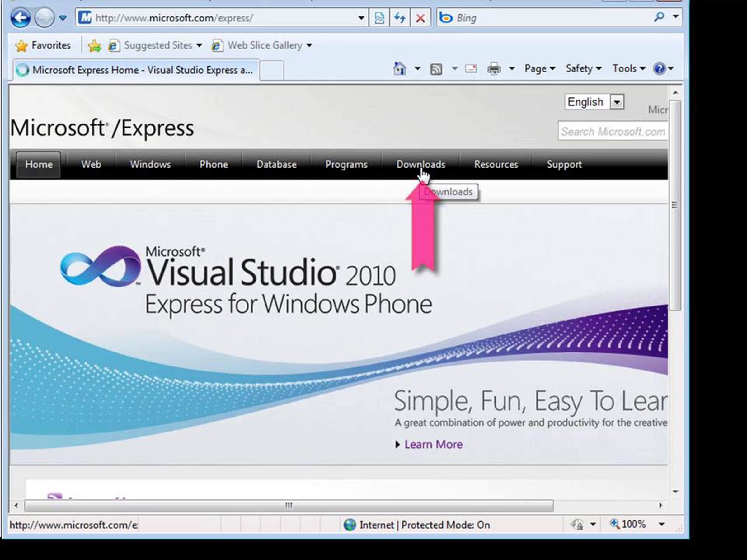
Task: Click the Home page icon
Action: coord(400,69)
